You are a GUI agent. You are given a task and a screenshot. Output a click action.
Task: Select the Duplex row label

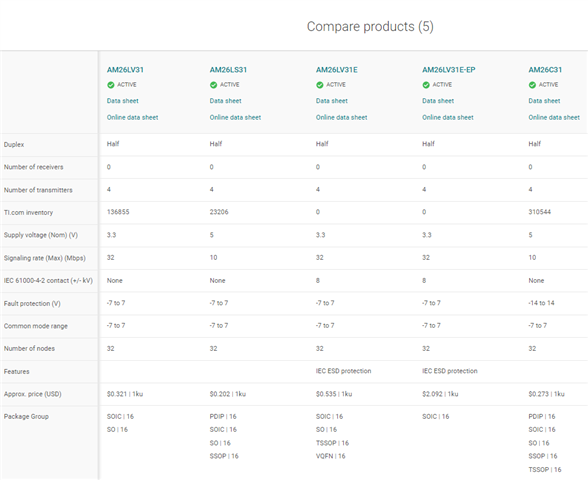coord(14,145)
